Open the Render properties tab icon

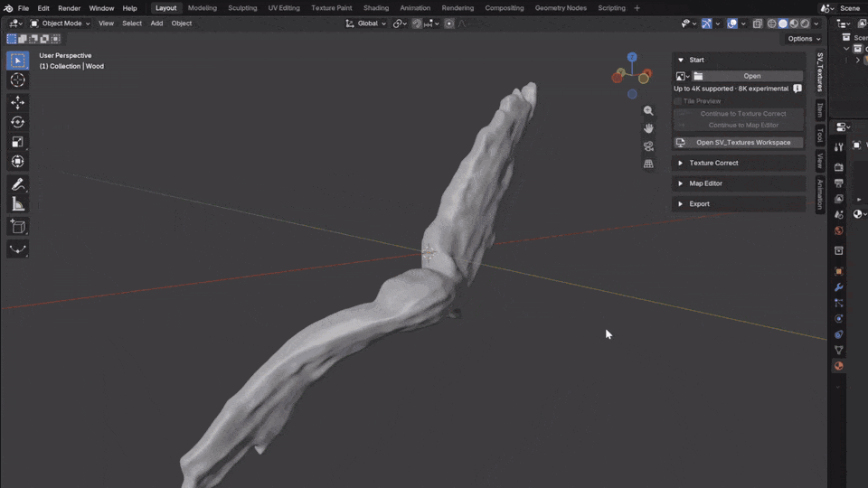(839, 168)
